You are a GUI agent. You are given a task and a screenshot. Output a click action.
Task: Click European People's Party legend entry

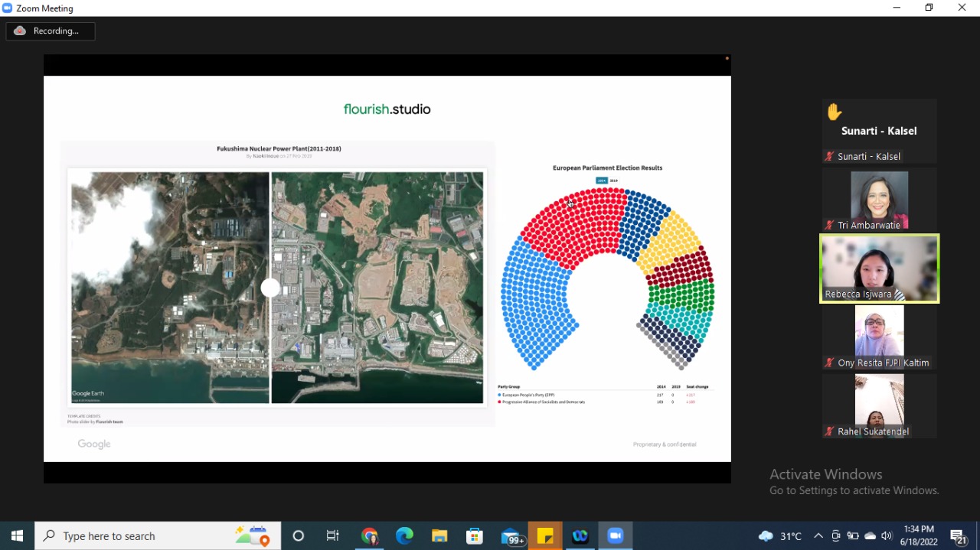pos(528,395)
